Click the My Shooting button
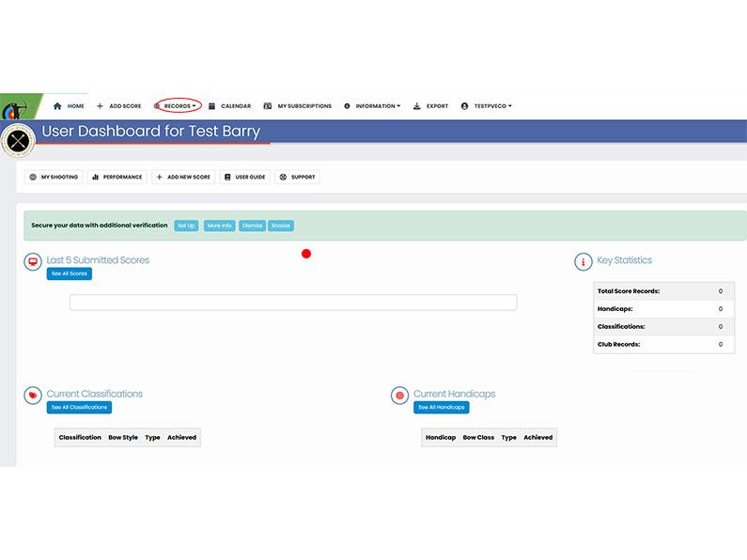Screen dimensions: 747x560 pos(54,177)
